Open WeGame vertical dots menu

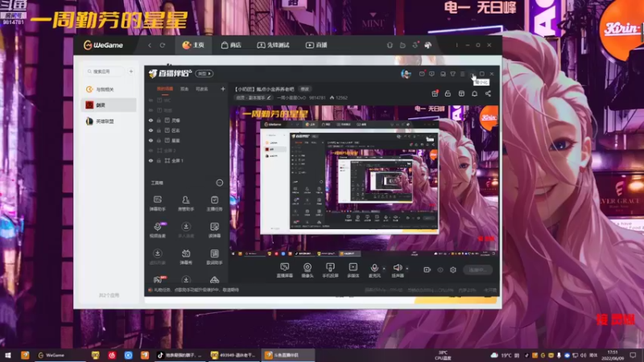point(456,45)
